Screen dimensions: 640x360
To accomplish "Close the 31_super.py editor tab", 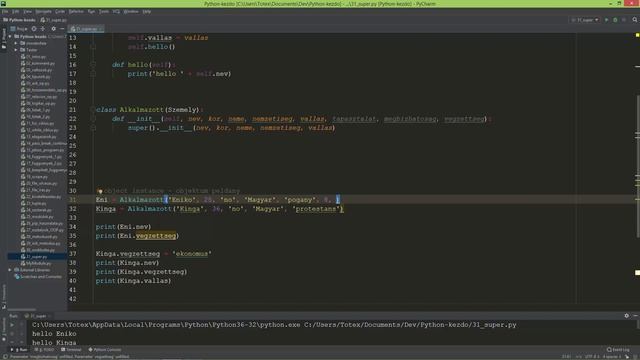I will (x=101, y=29).
